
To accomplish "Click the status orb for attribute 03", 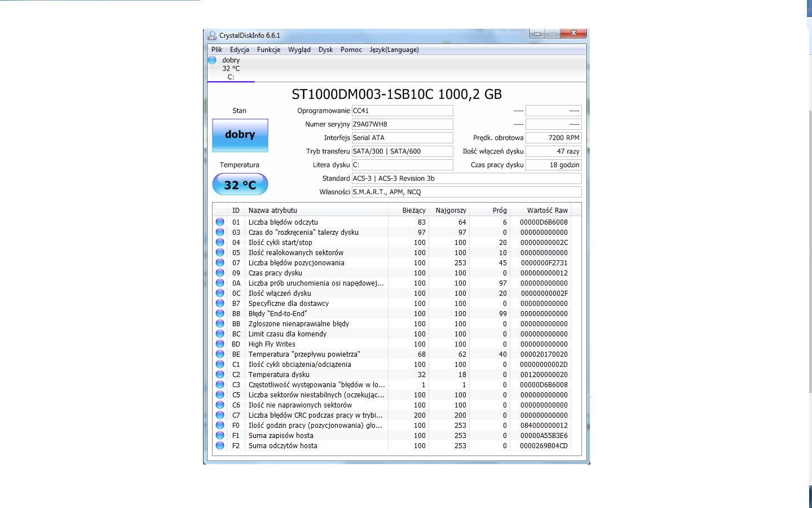I will (220, 232).
